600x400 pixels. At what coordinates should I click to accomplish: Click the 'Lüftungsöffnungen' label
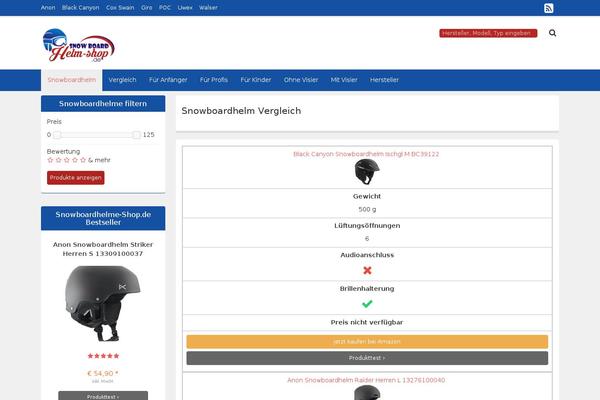pos(367,226)
